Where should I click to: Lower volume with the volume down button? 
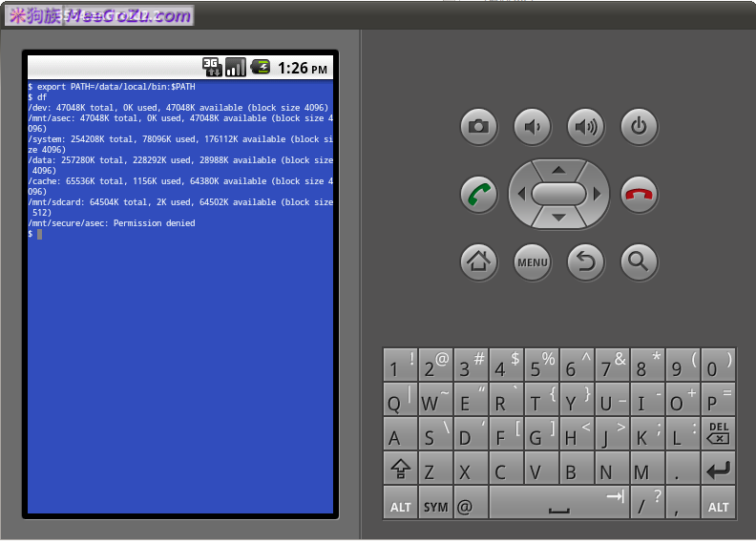[x=532, y=127]
